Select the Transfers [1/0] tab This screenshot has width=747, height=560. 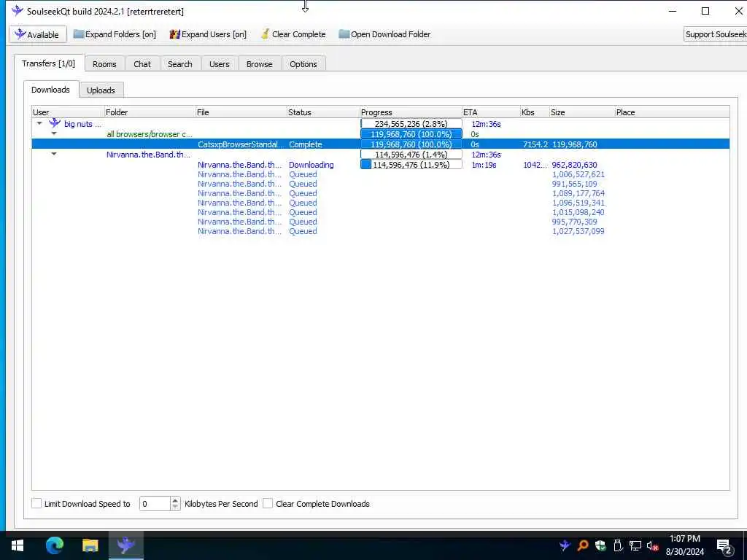click(x=49, y=63)
